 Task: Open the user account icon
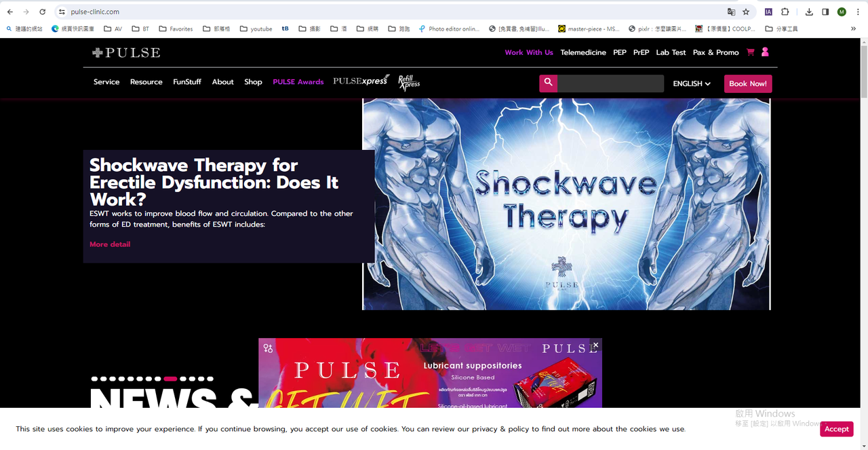[x=765, y=52]
